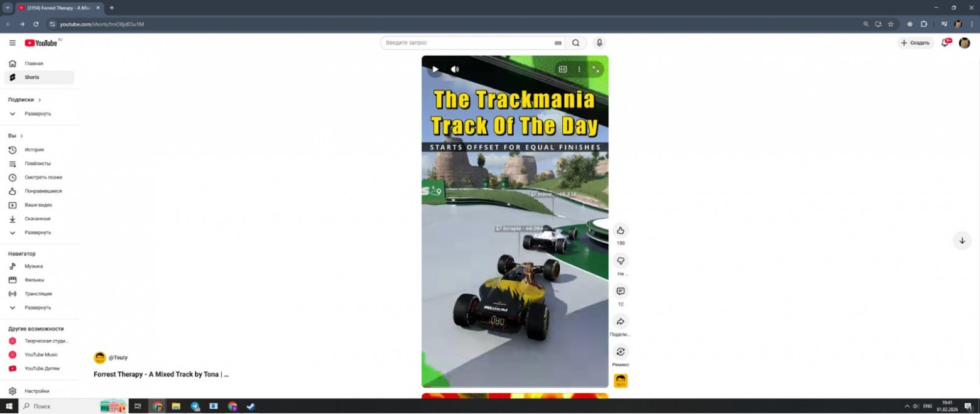Open the @Teuty channel link
Viewport: 980px width, 414px height.
(x=117, y=357)
